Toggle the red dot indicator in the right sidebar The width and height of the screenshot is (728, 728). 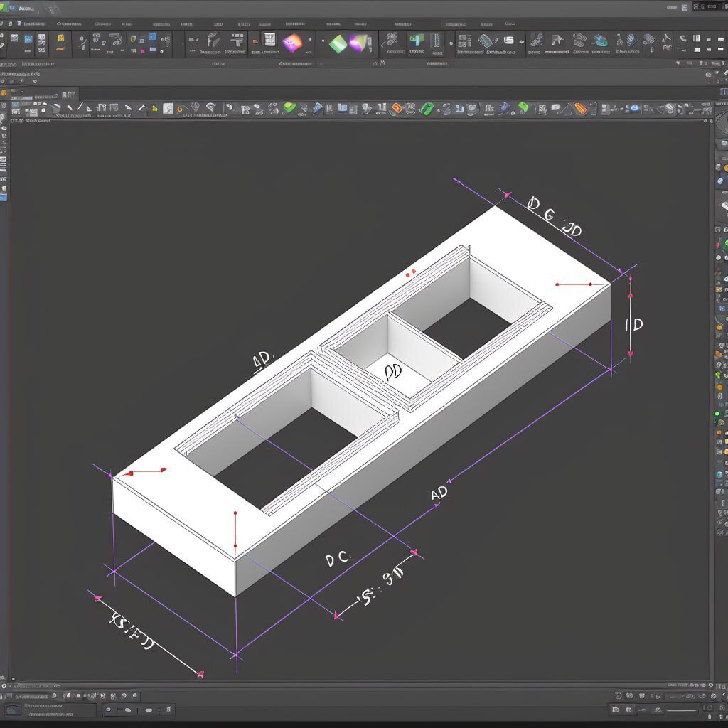tap(718, 244)
